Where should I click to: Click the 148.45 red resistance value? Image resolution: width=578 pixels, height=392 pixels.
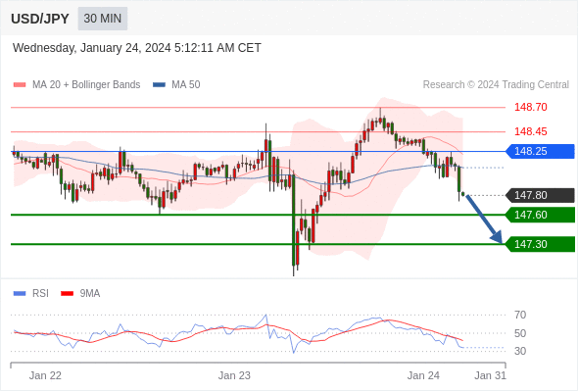point(530,131)
